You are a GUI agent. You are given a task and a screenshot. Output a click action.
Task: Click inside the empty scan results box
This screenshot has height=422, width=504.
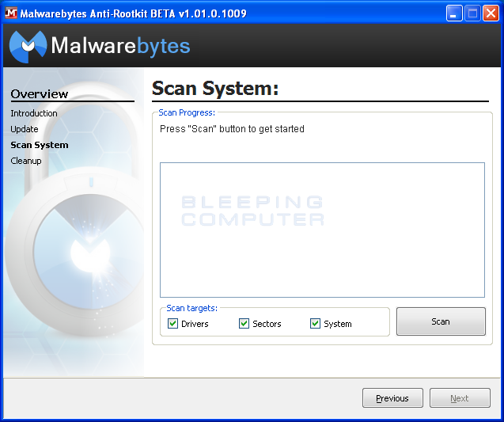point(322,230)
